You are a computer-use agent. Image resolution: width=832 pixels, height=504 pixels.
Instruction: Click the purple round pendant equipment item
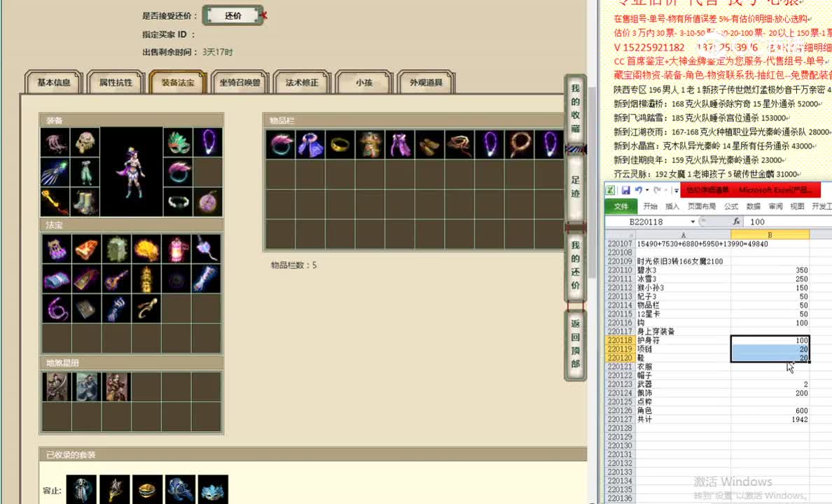(208, 202)
